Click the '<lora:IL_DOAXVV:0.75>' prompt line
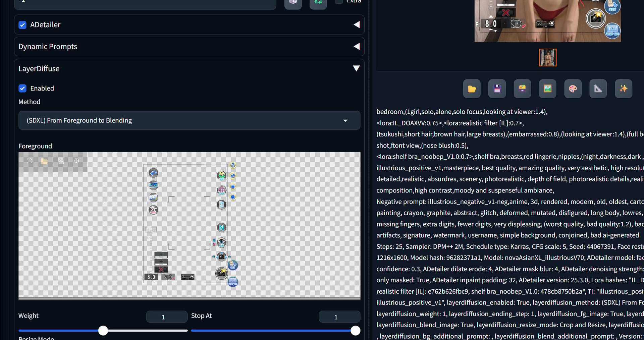This screenshot has height=340, width=644. point(450,123)
